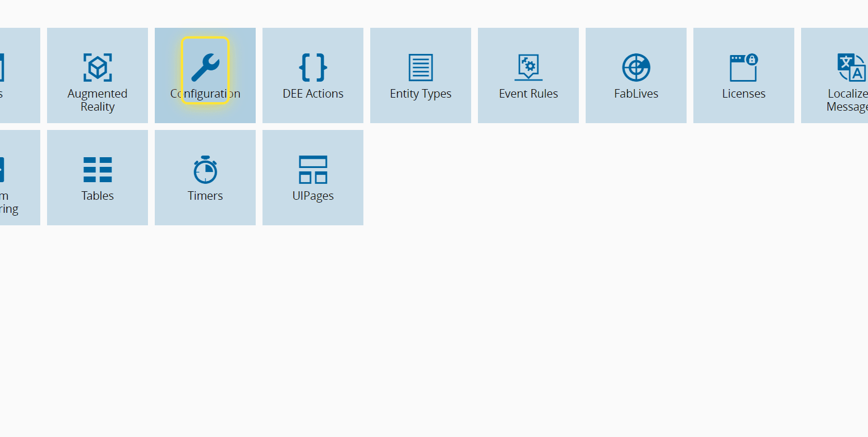This screenshot has width=868, height=437.
Task: Click the Entity Types document icon
Action: click(x=421, y=68)
